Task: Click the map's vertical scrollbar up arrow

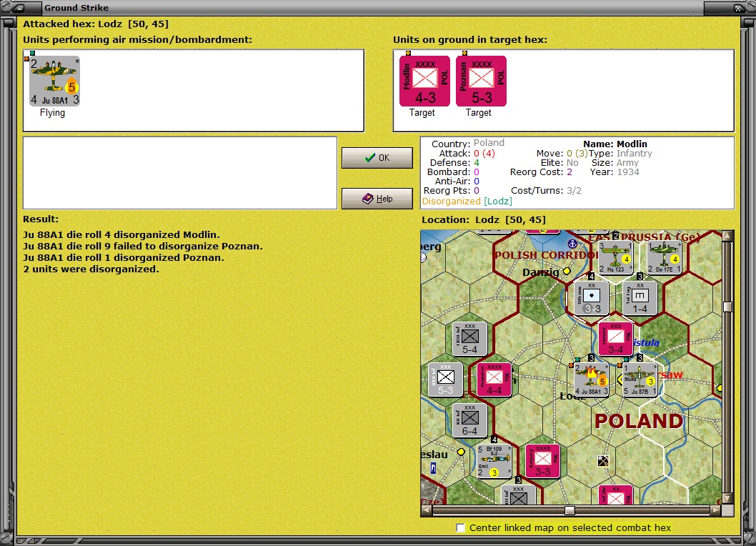Action: click(727, 235)
